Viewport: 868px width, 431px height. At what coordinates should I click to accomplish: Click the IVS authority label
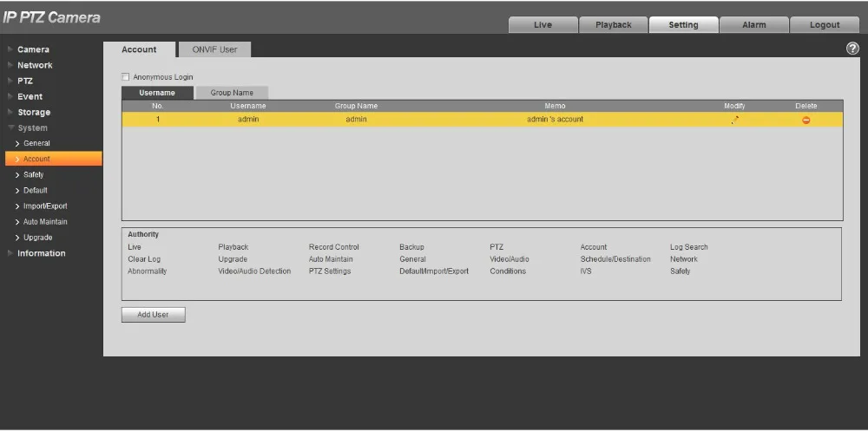(586, 271)
